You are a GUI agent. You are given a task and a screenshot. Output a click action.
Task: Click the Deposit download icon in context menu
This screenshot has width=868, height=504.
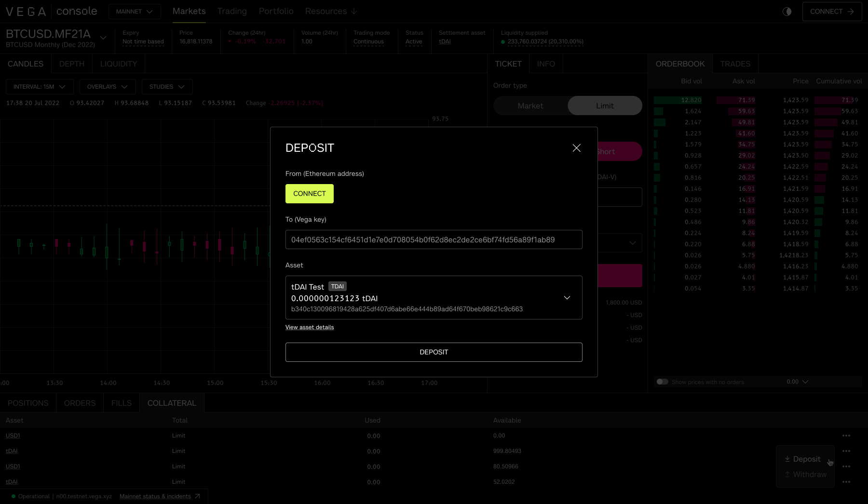787,459
